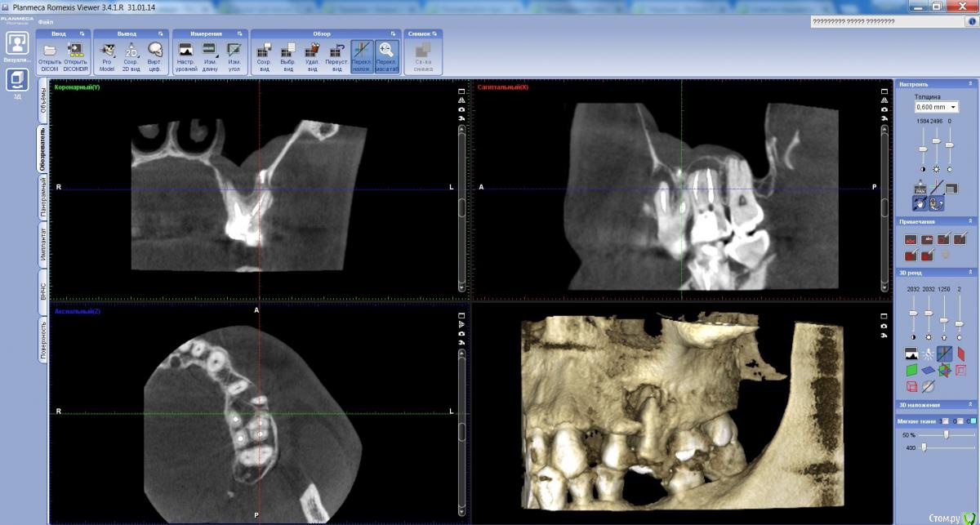Collapse the Настроить panel
The width and height of the screenshot is (980, 525).
[971, 84]
